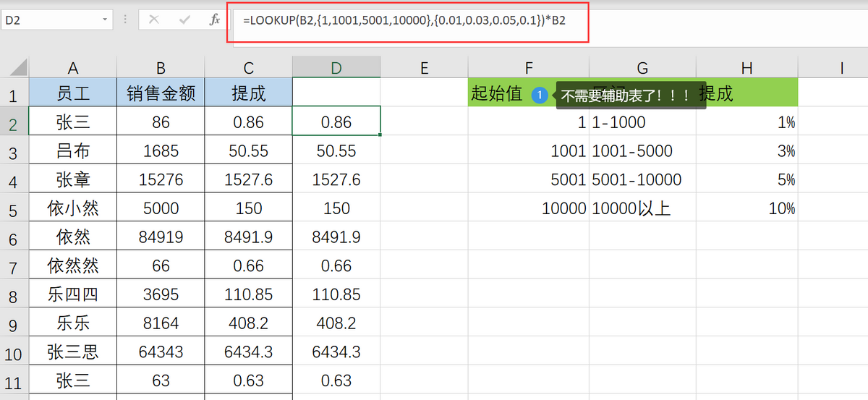Click range cell 10000以上
868x400 pixels.
point(643,208)
